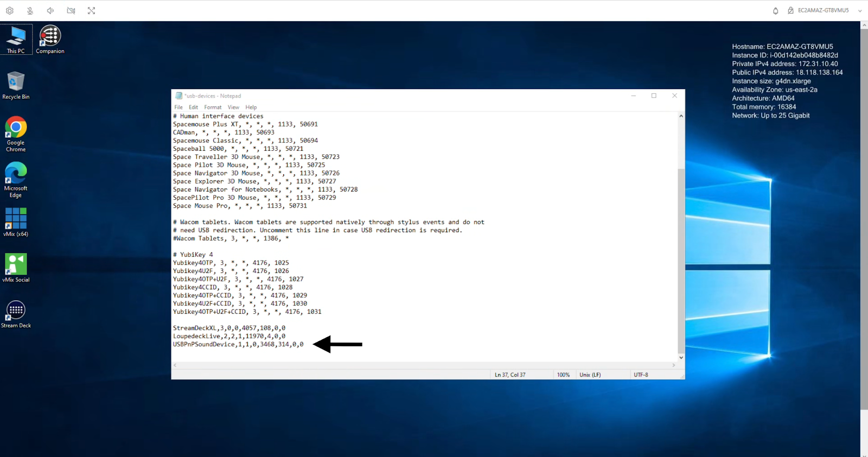Click Notepad vertical scrollbar down arrow
The image size is (868, 457).
click(681, 358)
